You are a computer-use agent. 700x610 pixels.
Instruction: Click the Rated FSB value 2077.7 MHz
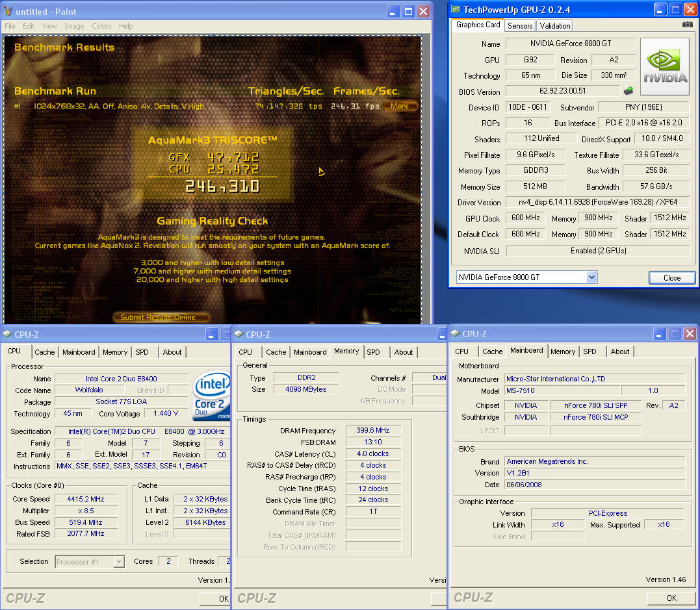point(86,533)
